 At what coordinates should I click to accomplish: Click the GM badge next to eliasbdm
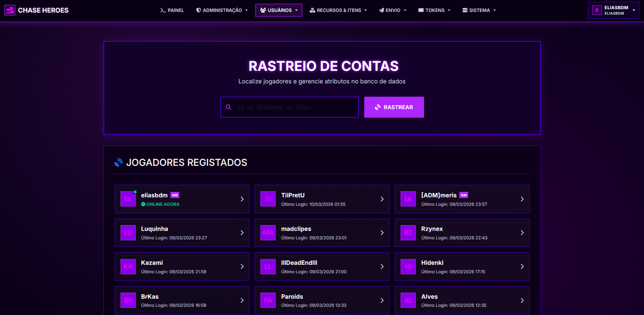tap(175, 195)
